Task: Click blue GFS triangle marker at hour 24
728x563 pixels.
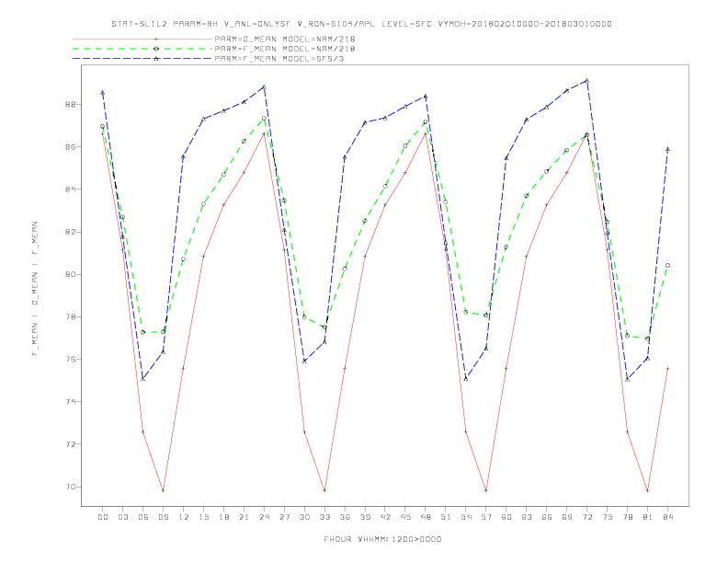Action: pyautogui.click(x=264, y=86)
